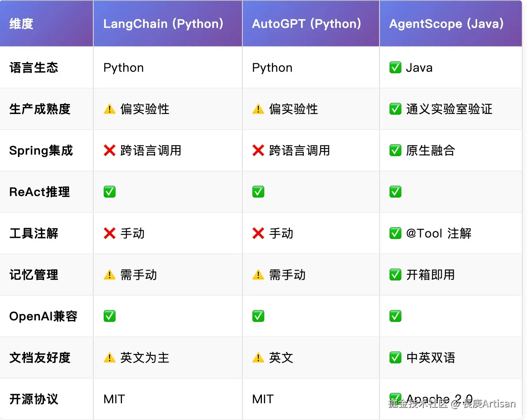
Task: Click warning icon beside AutoGPT's 需手动
Action: tap(258, 275)
